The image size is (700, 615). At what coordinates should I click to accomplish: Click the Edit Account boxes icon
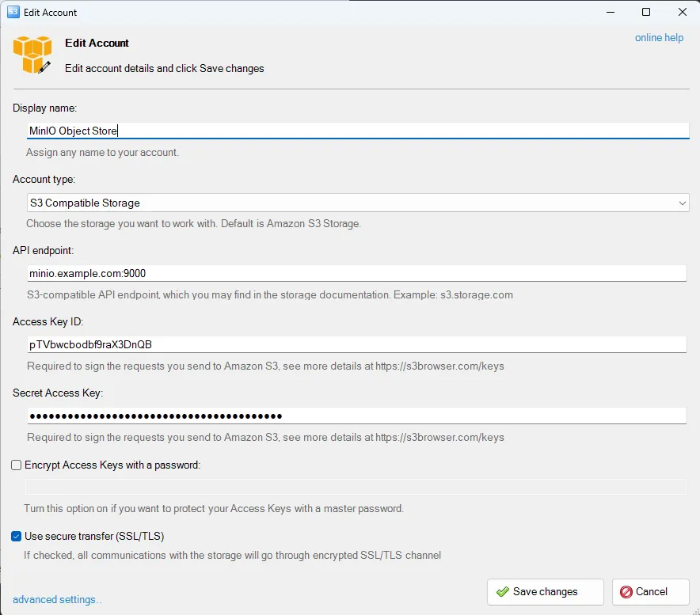tap(32, 55)
